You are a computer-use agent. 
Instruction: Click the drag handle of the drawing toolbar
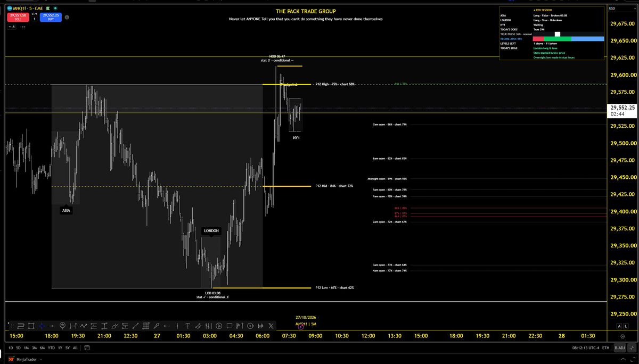tap(12, 326)
